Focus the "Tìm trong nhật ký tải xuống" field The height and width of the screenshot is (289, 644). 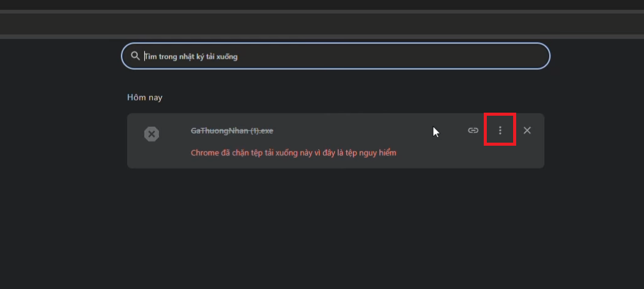click(336, 56)
